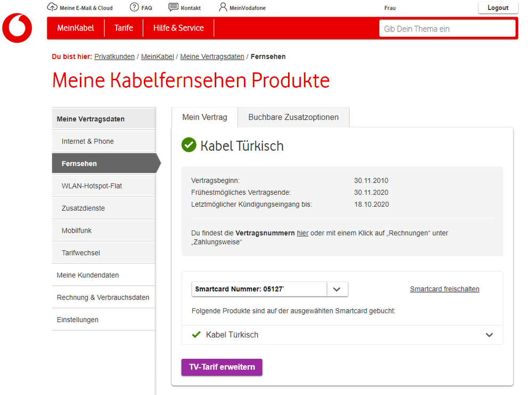
Task: Click the green tick in Kabel Türkisch product row
Action: [x=196, y=335]
